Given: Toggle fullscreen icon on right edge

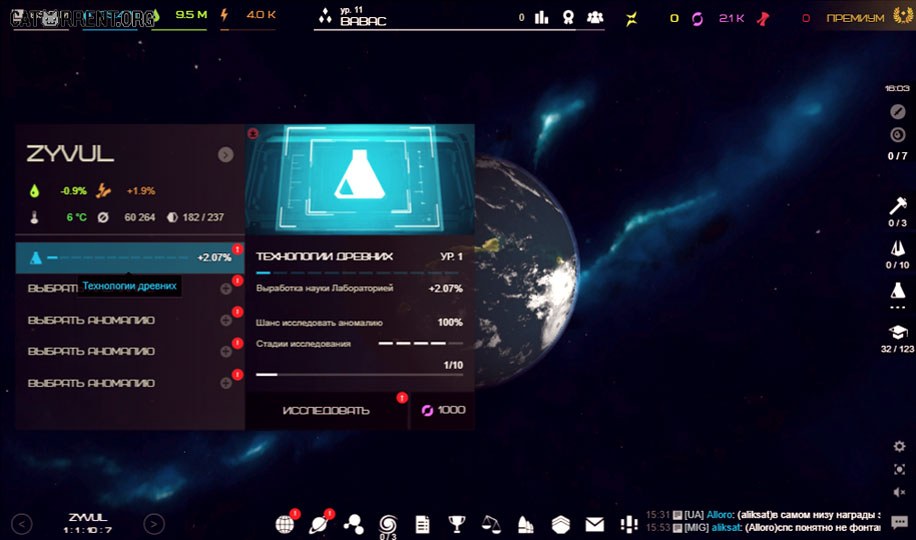Looking at the screenshot, I should coord(900,469).
